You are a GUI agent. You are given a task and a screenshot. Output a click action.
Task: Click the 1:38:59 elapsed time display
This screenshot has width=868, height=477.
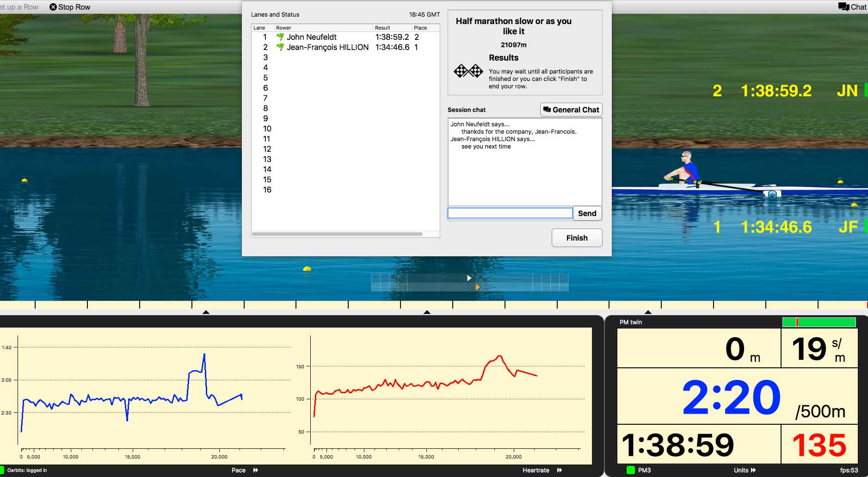pyautogui.click(x=699, y=445)
